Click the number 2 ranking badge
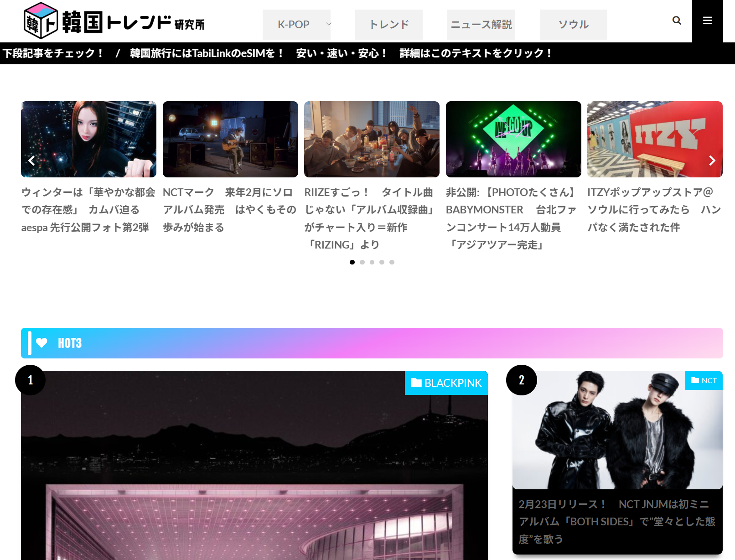 [x=521, y=380]
